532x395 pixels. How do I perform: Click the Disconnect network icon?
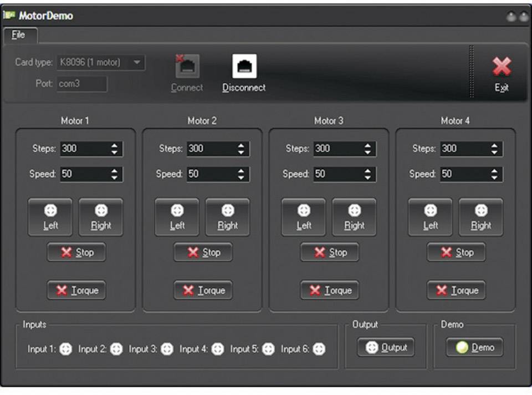coord(243,67)
